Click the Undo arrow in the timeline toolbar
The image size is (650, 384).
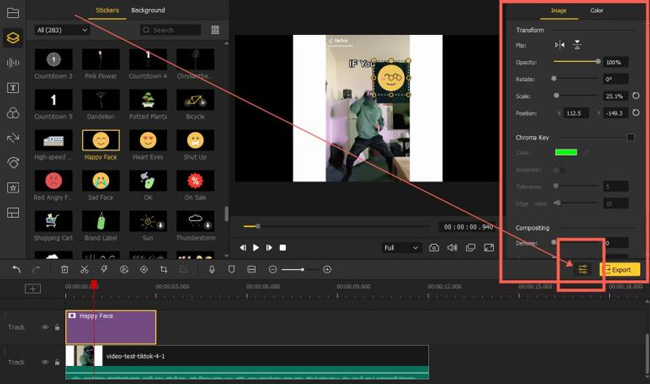(x=17, y=270)
